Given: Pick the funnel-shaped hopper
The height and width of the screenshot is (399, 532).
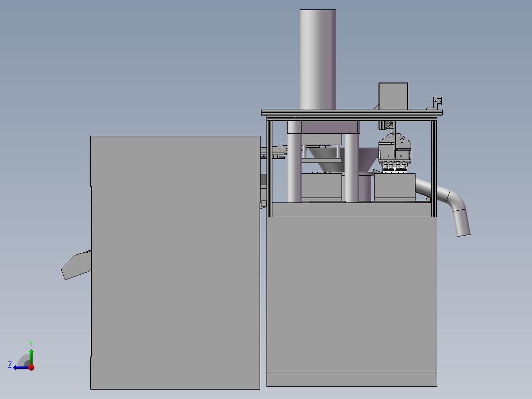Looking at the screenshot, I should coord(342,160).
